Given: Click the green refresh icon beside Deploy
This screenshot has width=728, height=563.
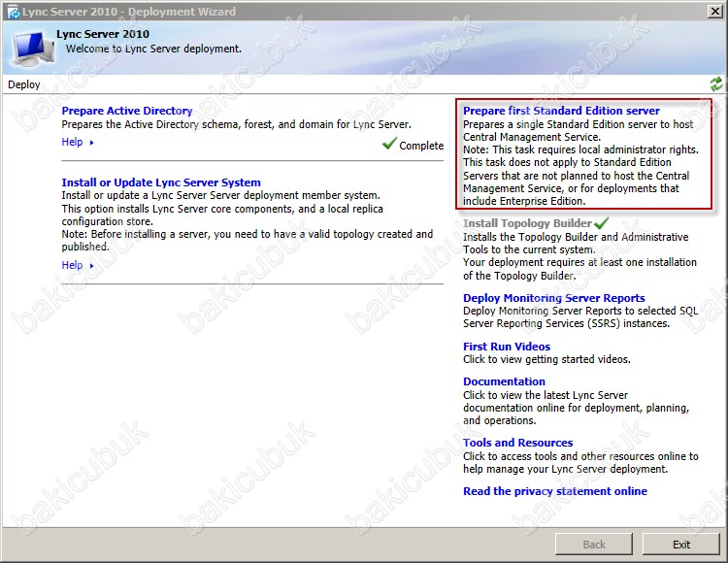Looking at the screenshot, I should point(716,84).
